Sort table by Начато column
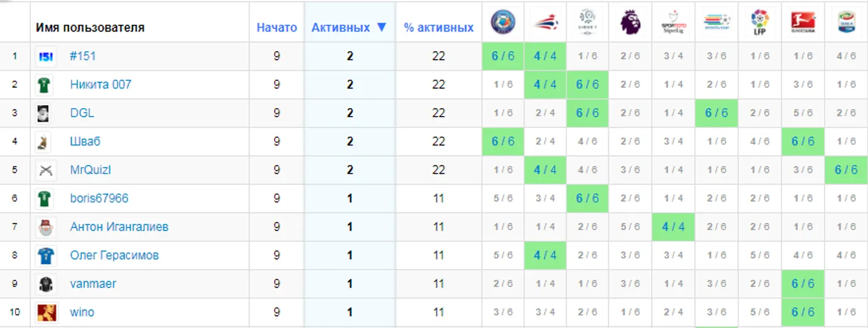868x328 pixels. click(276, 27)
